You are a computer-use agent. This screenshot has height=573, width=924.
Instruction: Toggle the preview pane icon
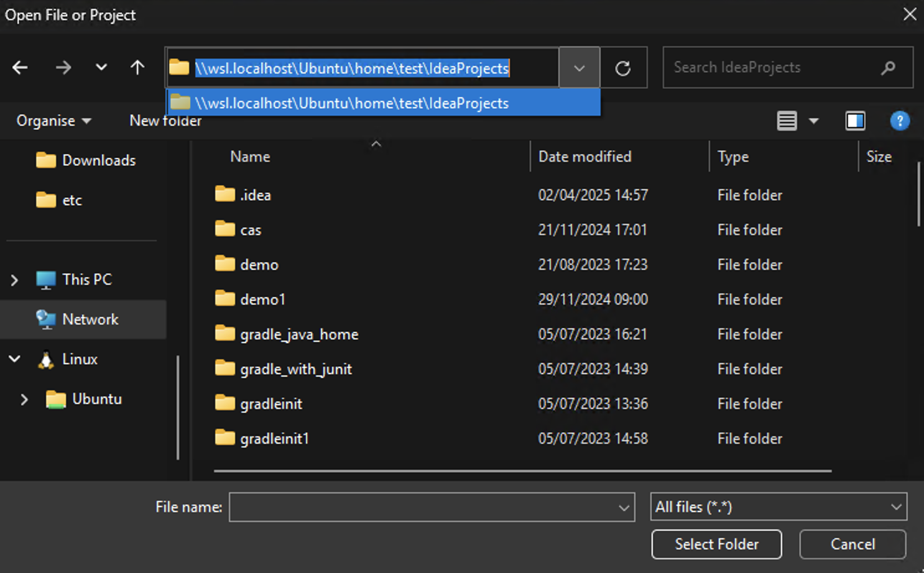[x=856, y=121]
